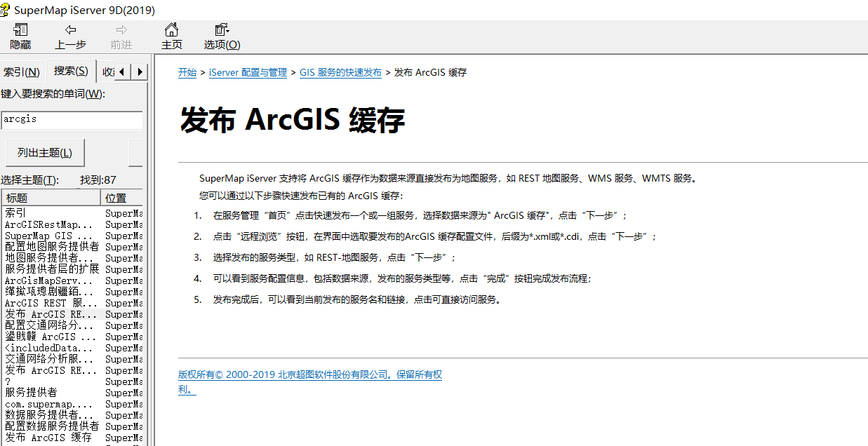Screen dimensions: 868x446
Task: Open the 开始 breadcrumb link
Action: click(187, 72)
